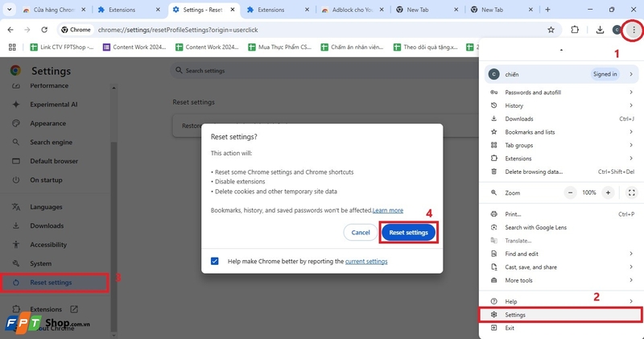Open Default browser settings section
Image resolution: width=644 pixels, height=339 pixels.
point(54,161)
